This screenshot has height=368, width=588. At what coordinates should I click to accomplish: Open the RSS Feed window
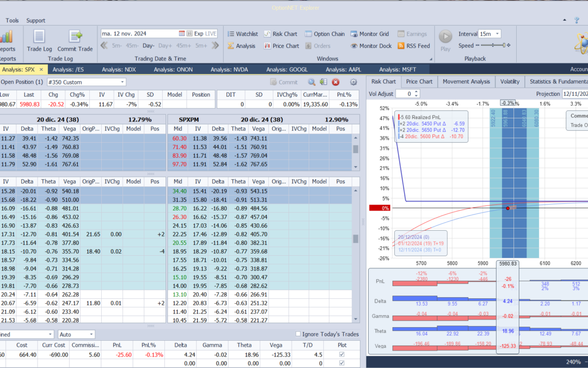(414, 46)
